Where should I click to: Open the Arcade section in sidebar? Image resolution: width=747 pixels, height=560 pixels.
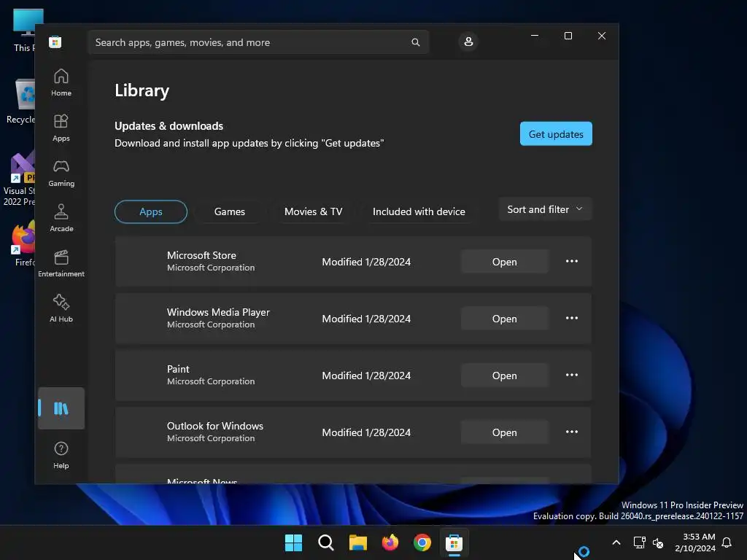(x=61, y=218)
